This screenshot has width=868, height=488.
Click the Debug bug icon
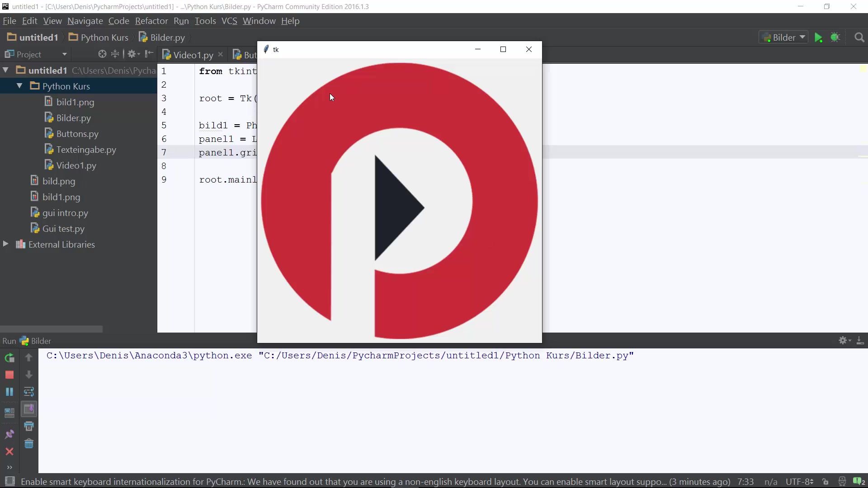click(x=835, y=38)
